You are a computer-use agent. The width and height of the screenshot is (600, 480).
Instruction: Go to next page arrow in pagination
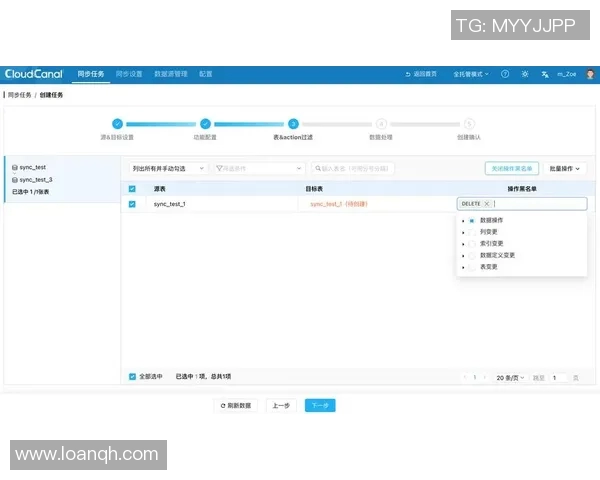pos(485,377)
